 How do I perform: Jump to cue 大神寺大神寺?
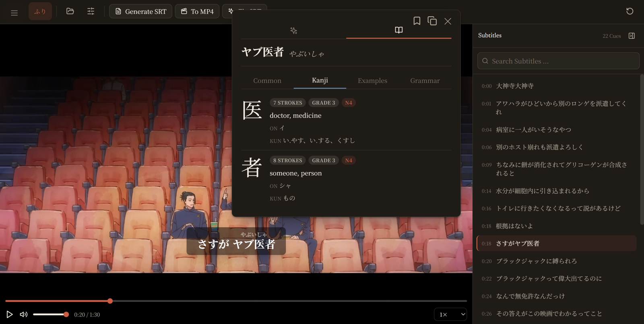coord(557,86)
